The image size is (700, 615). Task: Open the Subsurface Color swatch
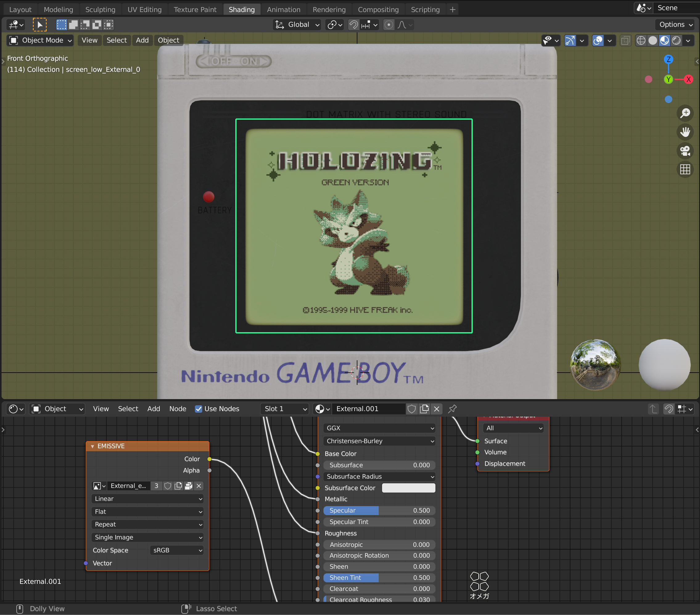point(409,488)
